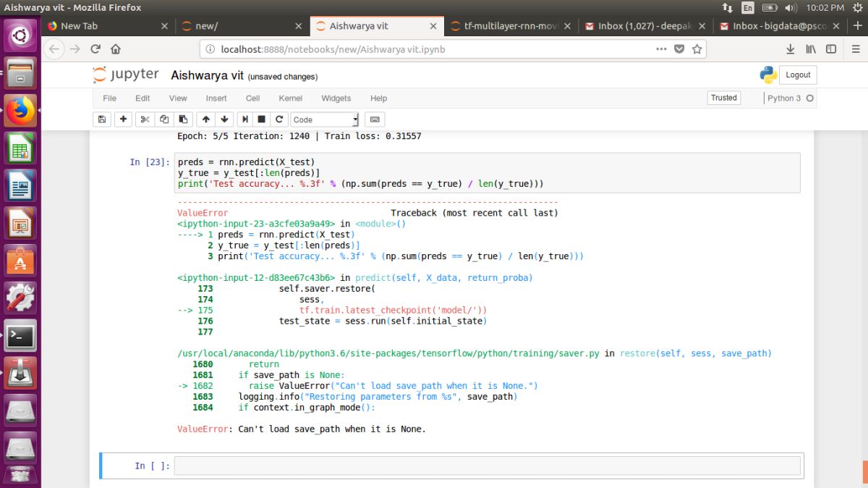Click the empty In [ ] code cell
This screenshot has width=868, height=488.
click(488, 466)
